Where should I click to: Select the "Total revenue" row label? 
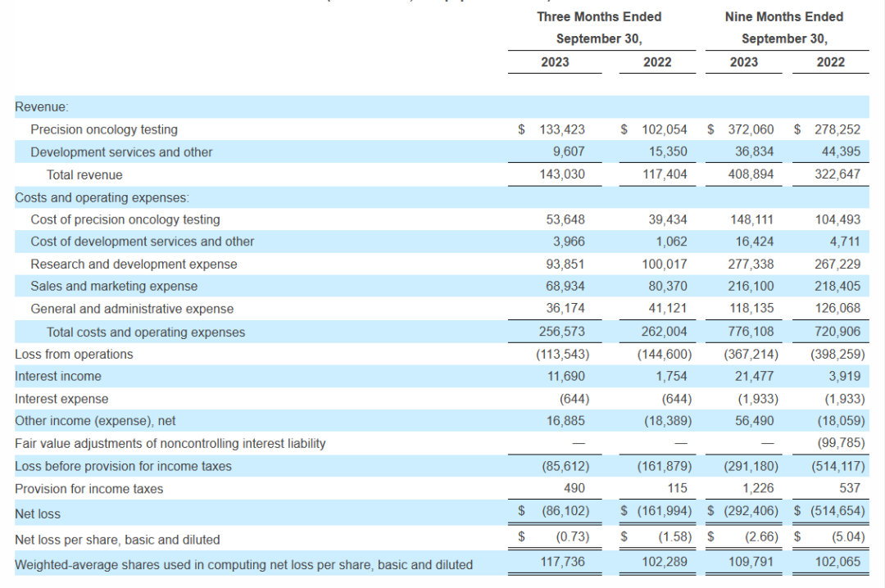click(x=84, y=174)
